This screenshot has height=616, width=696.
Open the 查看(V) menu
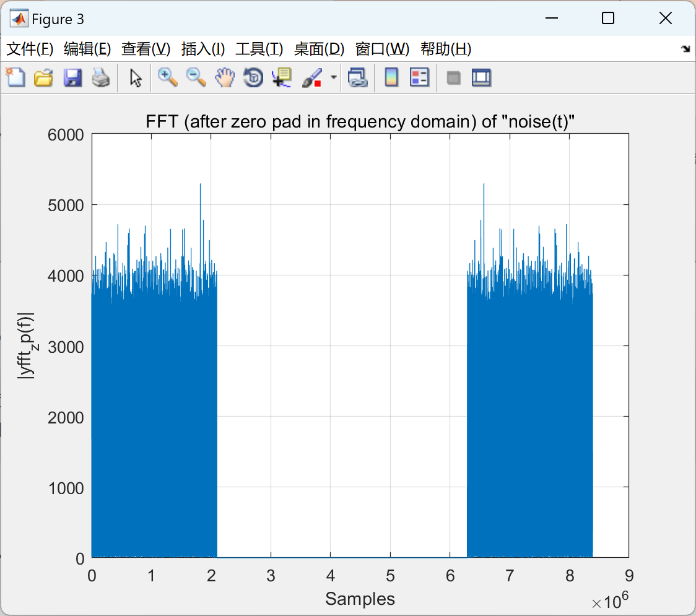pyautogui.click(x=146, y=49)
